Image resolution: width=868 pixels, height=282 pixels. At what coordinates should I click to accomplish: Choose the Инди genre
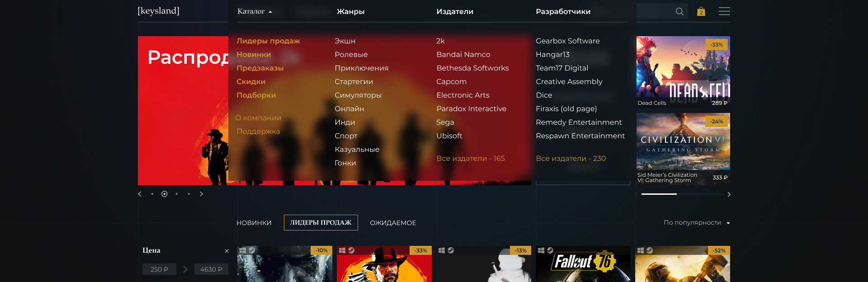point(344,122)
